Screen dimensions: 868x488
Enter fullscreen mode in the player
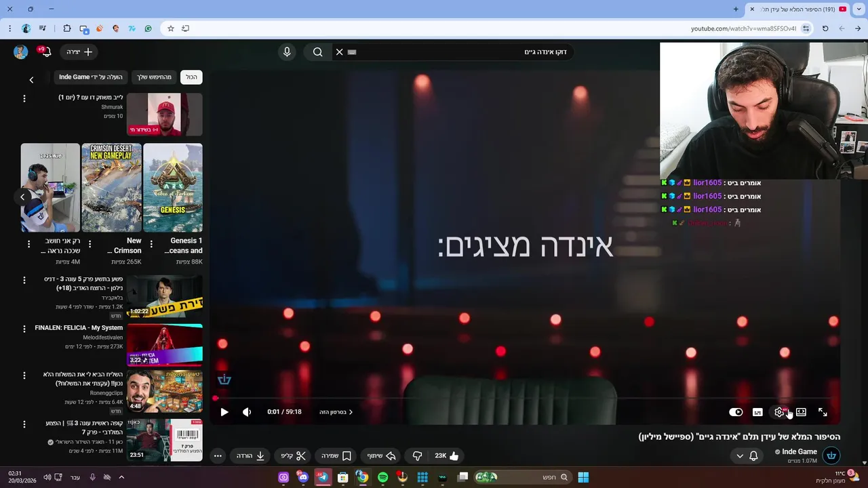tap(823, 412)
